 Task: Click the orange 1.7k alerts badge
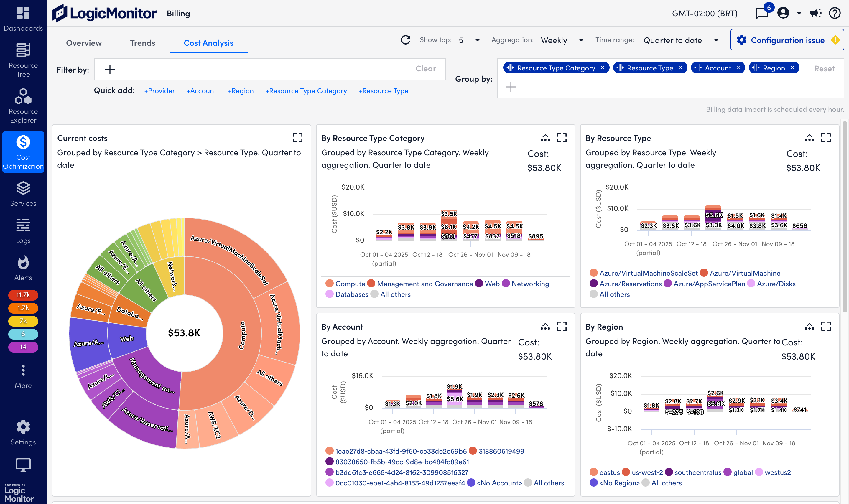(23, 308)
